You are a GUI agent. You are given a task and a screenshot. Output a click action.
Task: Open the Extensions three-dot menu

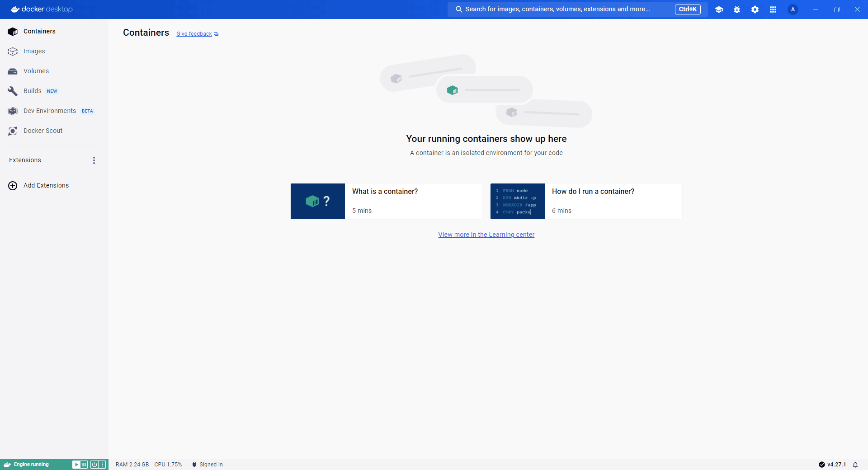click(94, 160)
